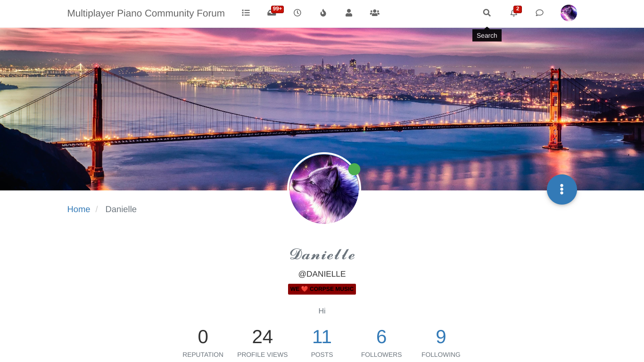The height and width of the screenshot is (362, 644).
Task: Open the Chat speech bubble icon
Action: point(540,13)
